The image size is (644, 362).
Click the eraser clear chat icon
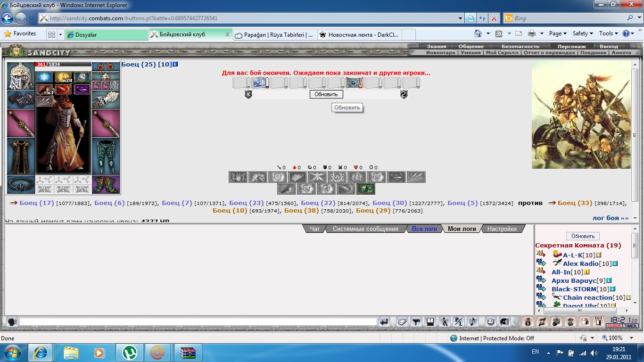click(402, 322)
